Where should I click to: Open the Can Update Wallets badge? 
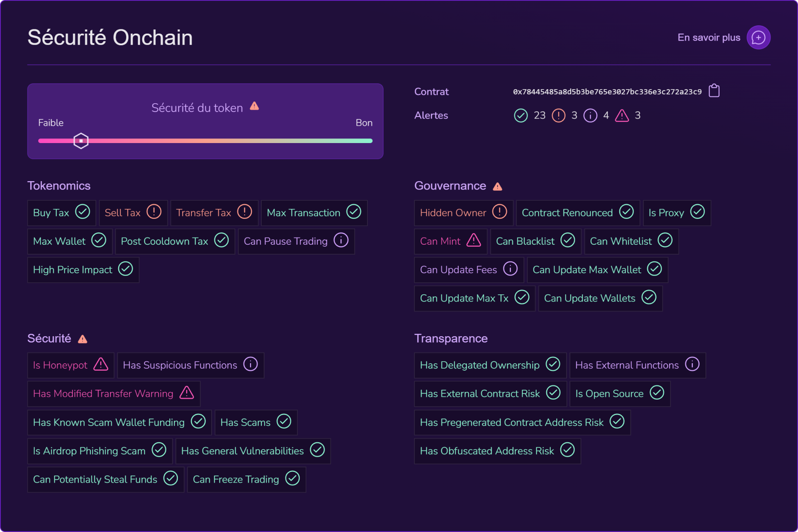[x=600, y=299]
